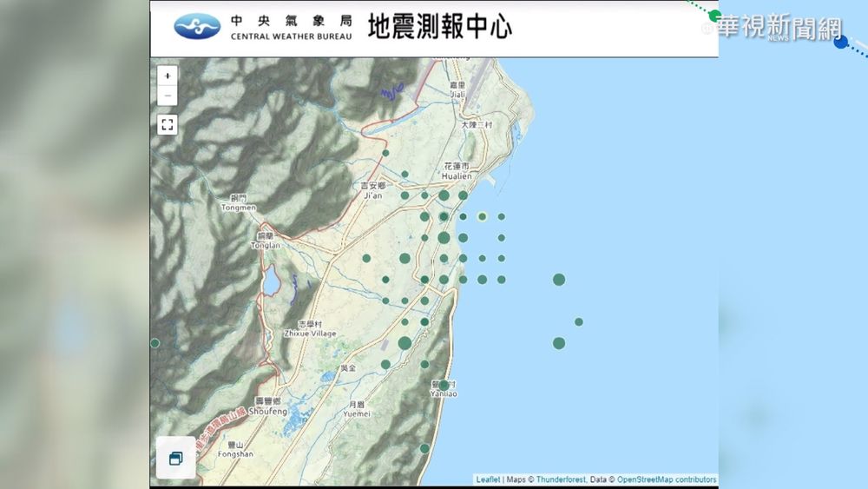This screenshot has width=868, height=489.
Task: Select the Jiali place label
Action: [457, 89]
